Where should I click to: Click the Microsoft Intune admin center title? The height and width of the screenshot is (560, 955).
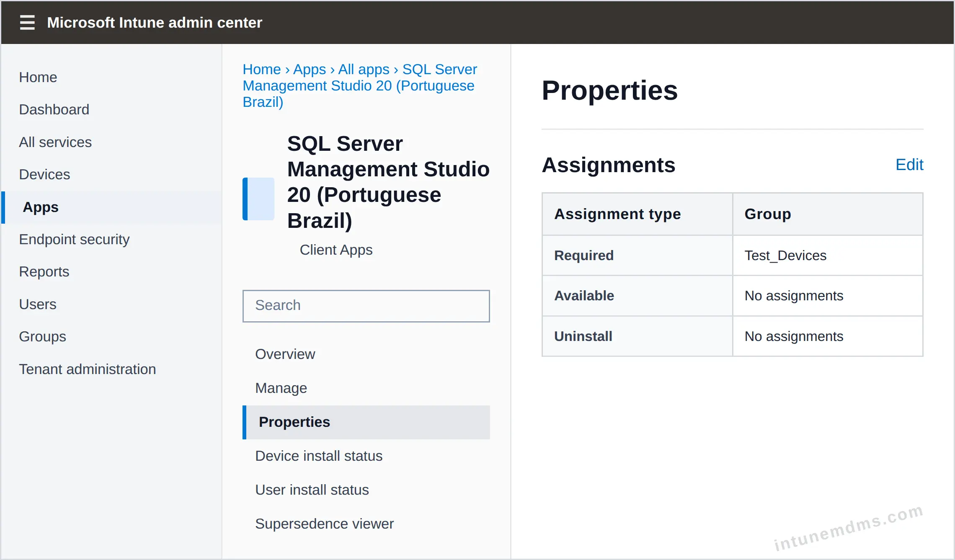[155, 23]
